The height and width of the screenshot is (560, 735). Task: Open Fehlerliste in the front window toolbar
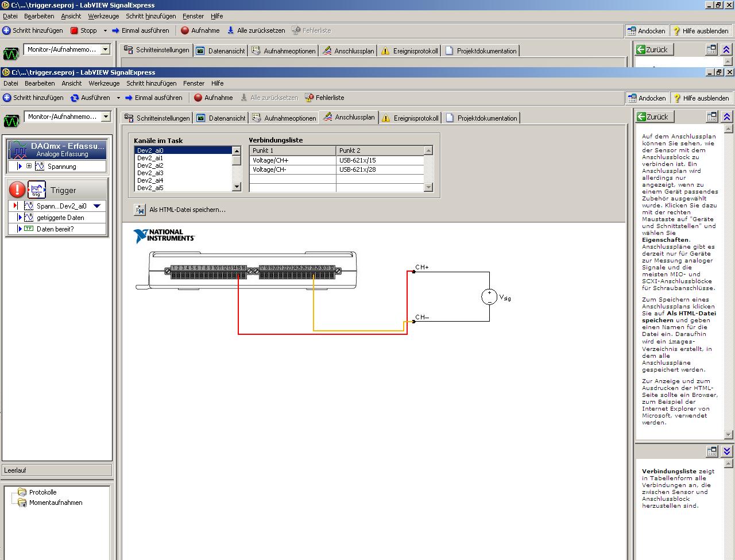click(324, 98)
